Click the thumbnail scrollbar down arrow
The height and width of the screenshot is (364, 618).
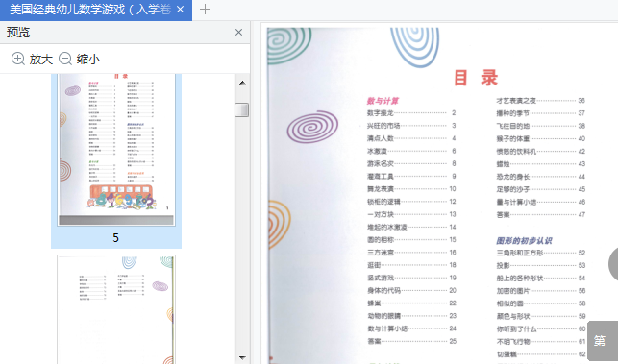tap(242, 357)
